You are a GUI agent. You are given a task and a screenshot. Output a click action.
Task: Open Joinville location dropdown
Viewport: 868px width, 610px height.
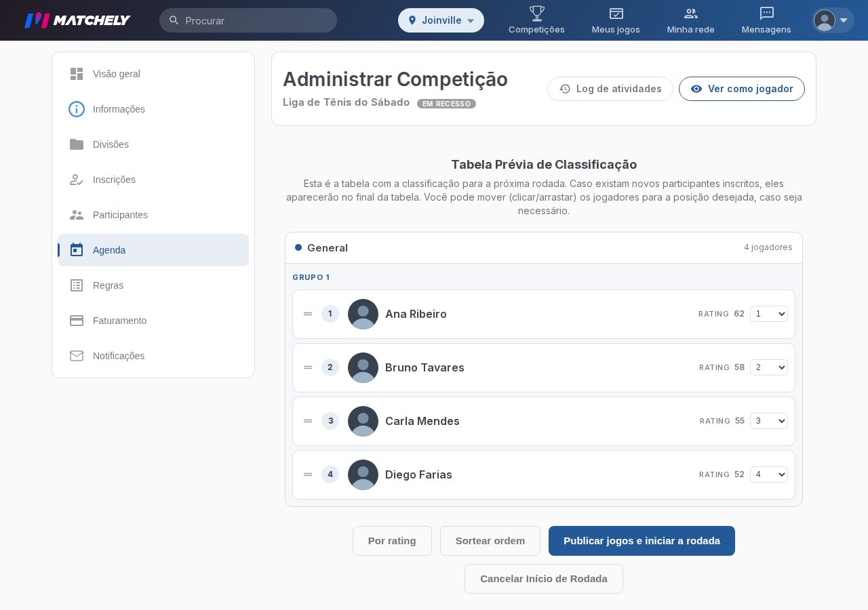point(441,20)
